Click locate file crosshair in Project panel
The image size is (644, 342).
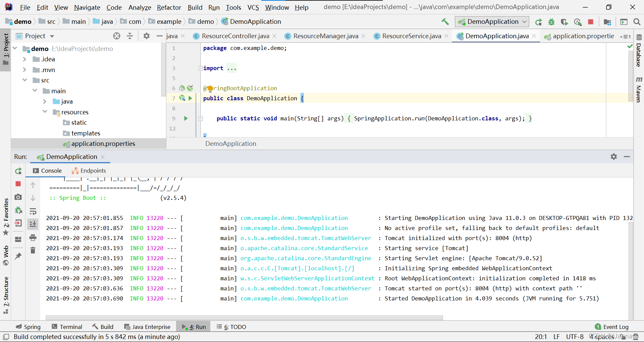click(117, 36)
